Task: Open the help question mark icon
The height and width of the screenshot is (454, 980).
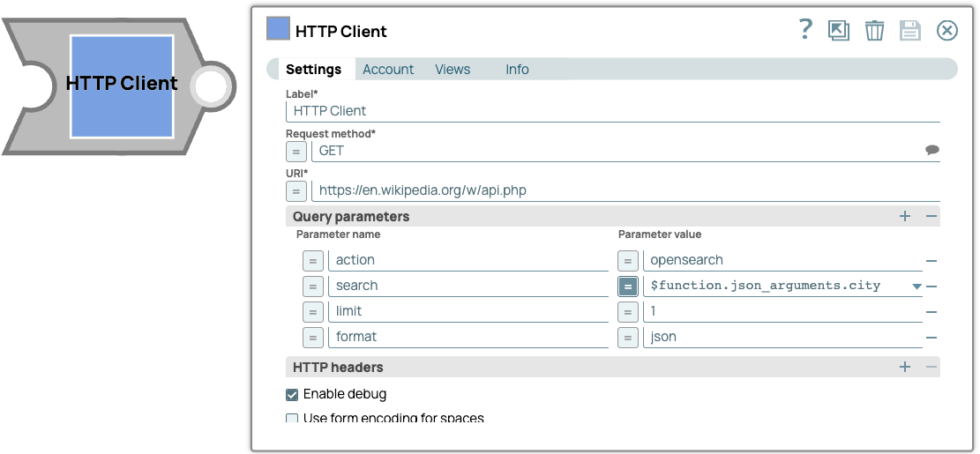Action: tap(804, 30)
